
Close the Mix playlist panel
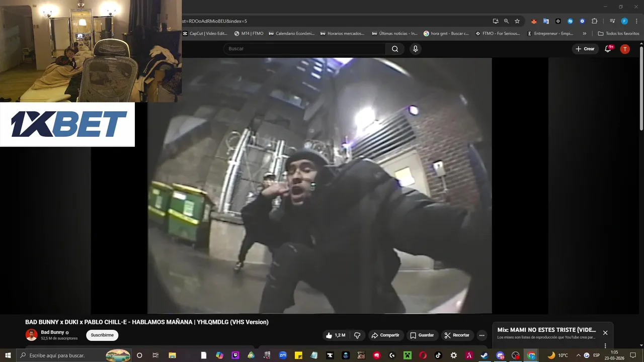pos(605,333)
